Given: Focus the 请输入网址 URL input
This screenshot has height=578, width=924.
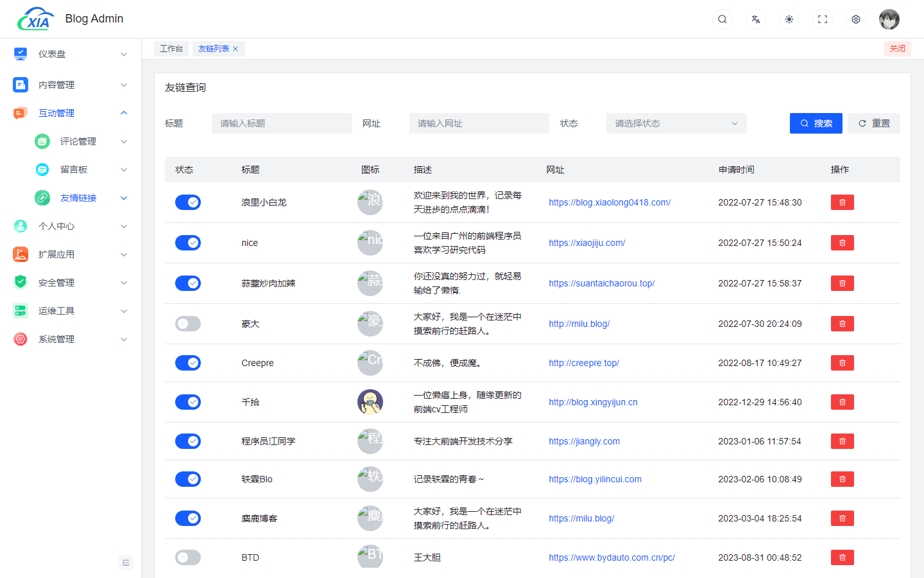Looking at the screenshot, I should pos(479,123).
